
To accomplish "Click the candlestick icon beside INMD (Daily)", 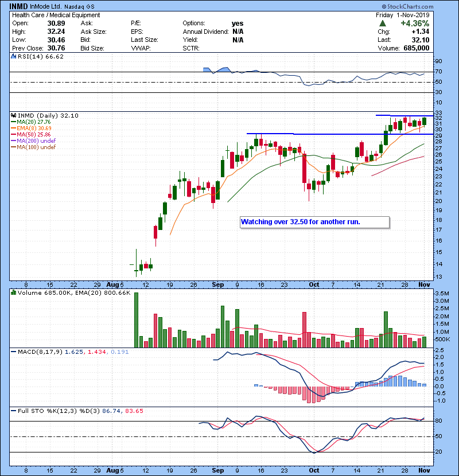I will pyautogui.click(x=13, y=115).
